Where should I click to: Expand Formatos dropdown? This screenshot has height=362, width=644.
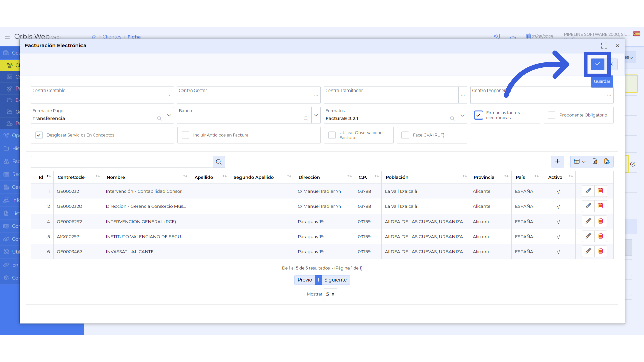(463, 115)
